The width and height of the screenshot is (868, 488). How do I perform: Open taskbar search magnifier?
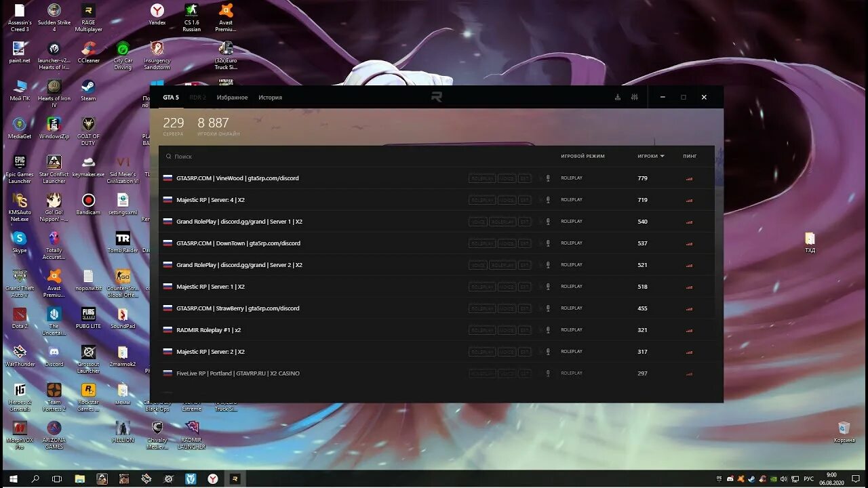[35, 479]
